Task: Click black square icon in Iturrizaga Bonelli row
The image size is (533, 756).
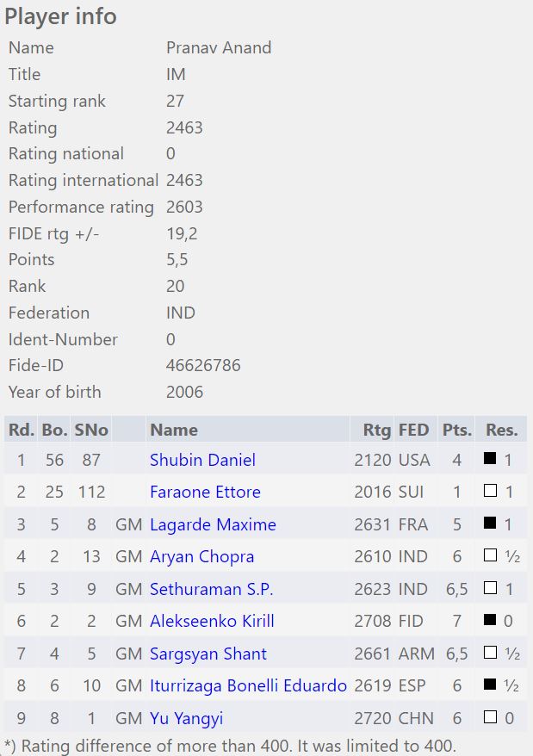Action: click(x=490, y=685)
